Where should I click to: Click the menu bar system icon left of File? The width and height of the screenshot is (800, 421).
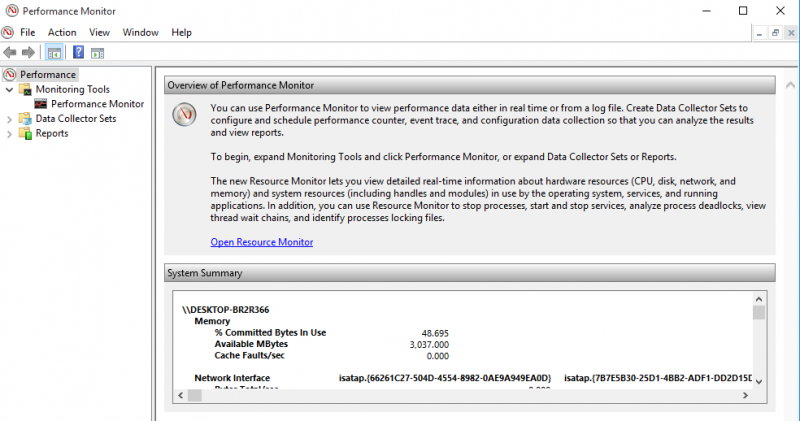pyautogui.click(x=8, y=33)
